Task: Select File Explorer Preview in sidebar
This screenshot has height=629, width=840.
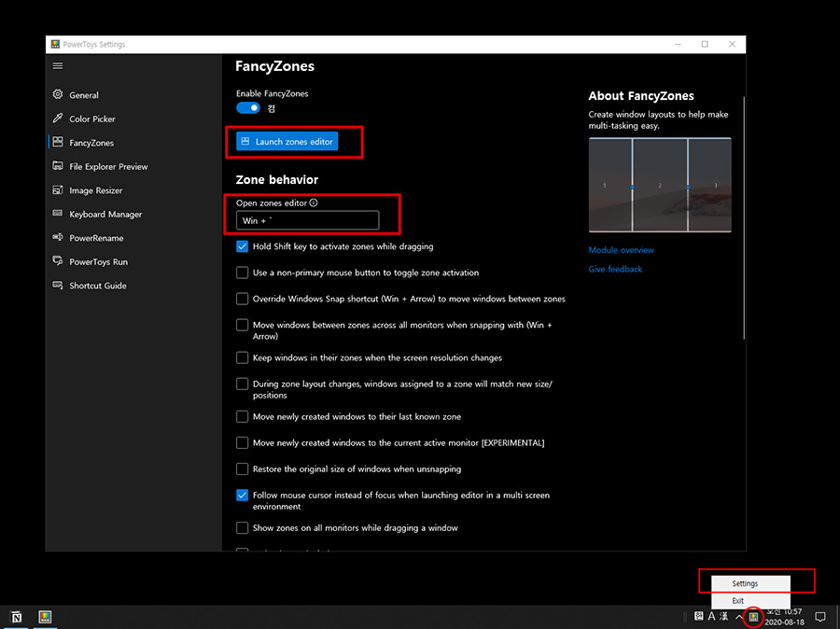Action: click(108, 167)
